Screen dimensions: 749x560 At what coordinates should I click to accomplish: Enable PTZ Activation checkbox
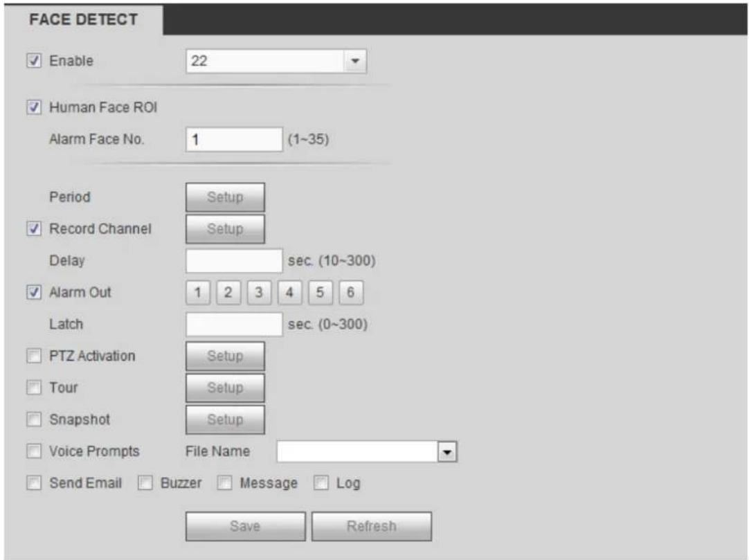click(x=34, y=356)
